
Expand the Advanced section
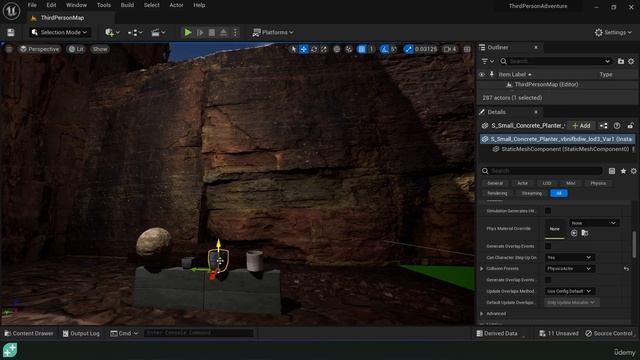pyautogui.click(x=482, y=314)
